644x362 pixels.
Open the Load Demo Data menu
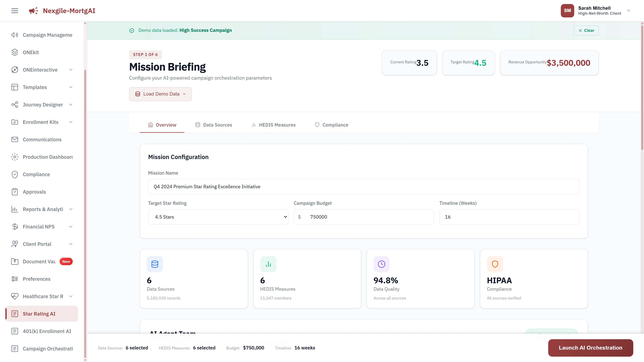(x=160, y=94)
